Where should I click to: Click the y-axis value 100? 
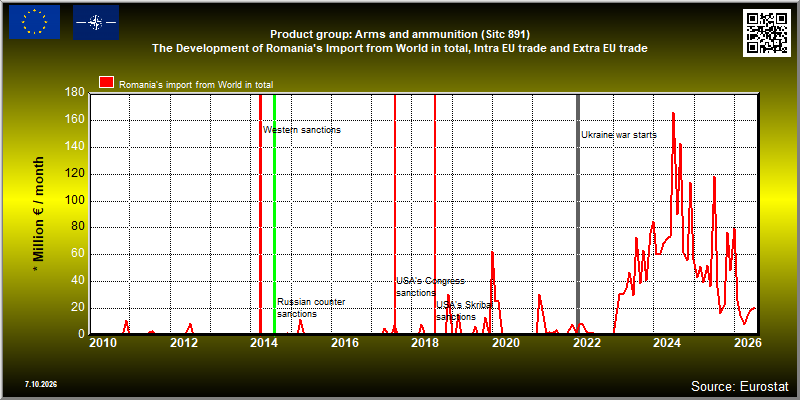click(x=75, y=201)
